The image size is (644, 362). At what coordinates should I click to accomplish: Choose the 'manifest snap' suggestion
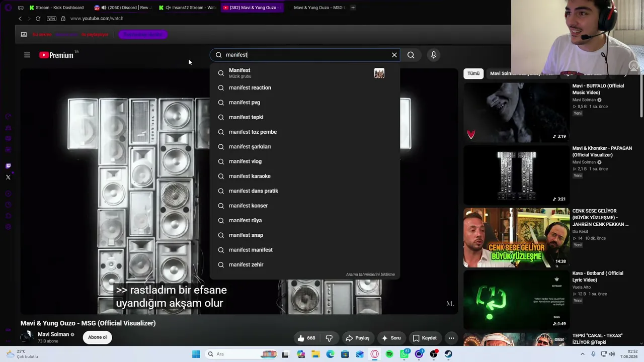304,235
